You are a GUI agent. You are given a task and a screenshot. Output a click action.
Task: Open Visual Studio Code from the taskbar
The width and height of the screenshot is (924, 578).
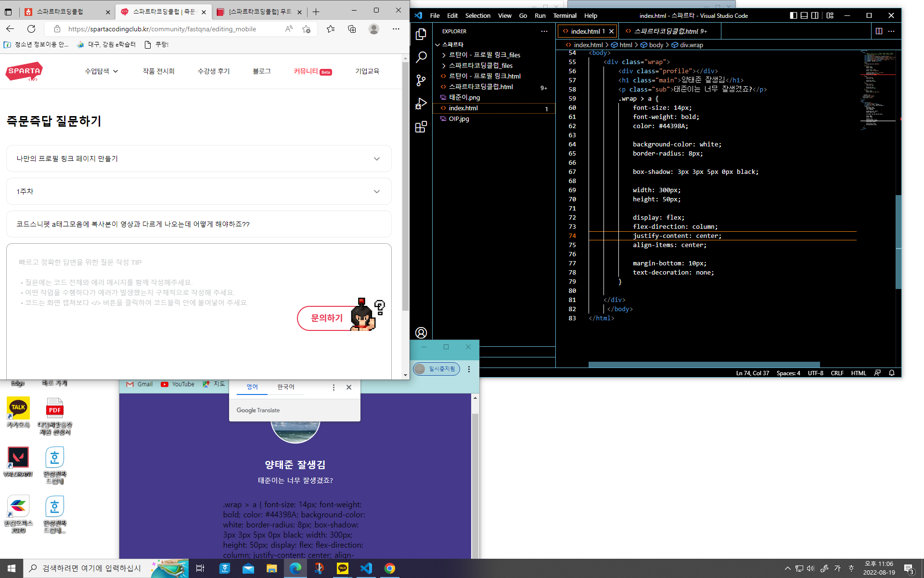coord(366,568)
